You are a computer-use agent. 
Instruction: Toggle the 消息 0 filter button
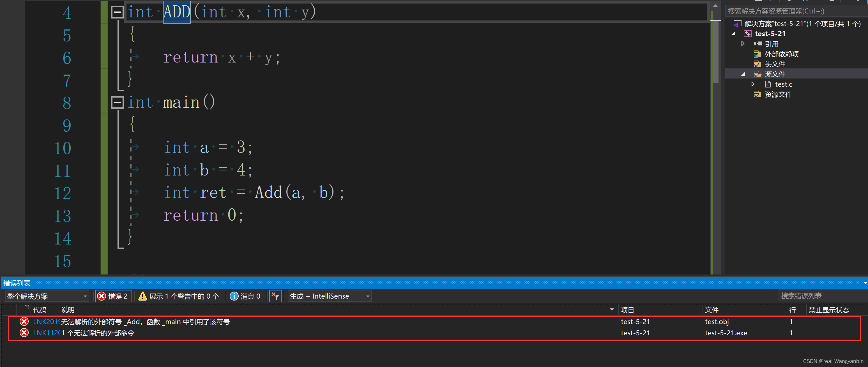click(x=245, y=296)
